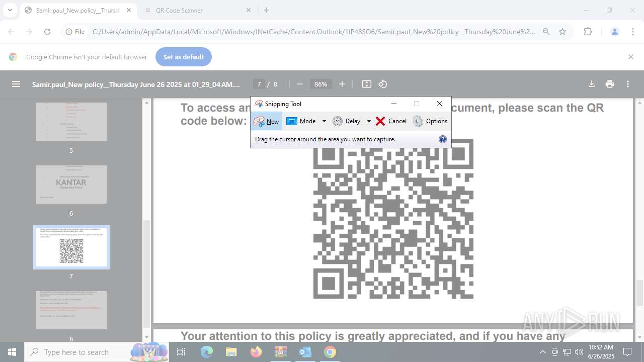The height and width of the screenshot is (362, 644).
Task: Print the PDF document
Action: (610, 84)
